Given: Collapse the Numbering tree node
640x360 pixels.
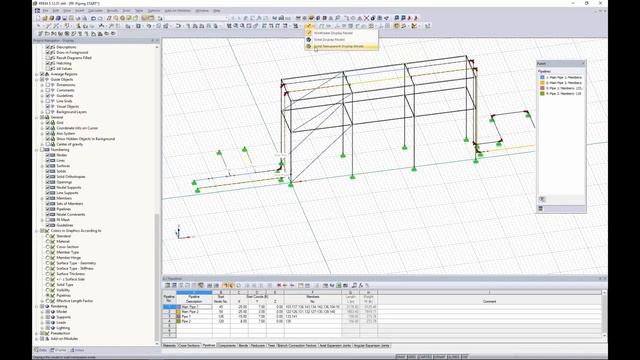Looking at the screenshot, I should 37,150.
